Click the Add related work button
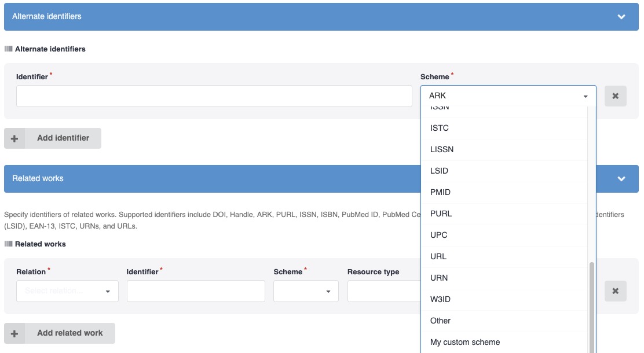Screen dimensions: 644x353 coord(60,333)
